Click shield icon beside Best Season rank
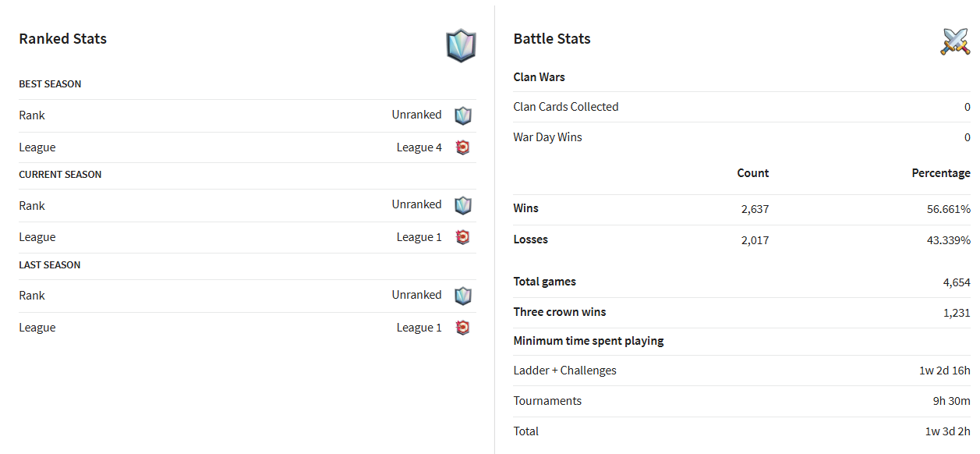980x454 pixels. click(463, 115)
